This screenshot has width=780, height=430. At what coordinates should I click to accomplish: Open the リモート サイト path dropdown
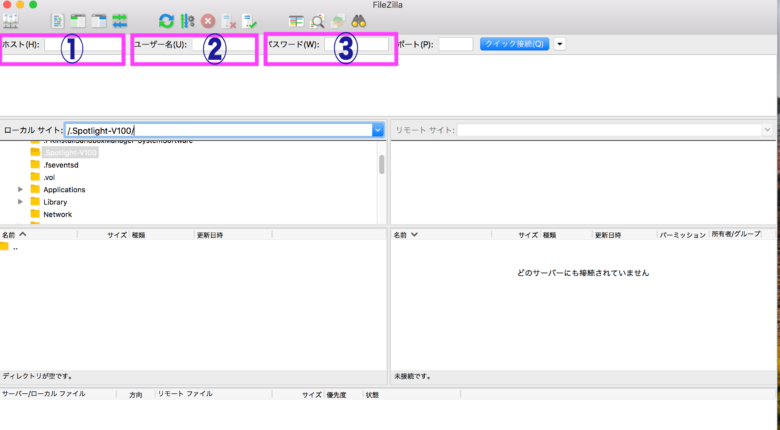click(x=767, y=130)
